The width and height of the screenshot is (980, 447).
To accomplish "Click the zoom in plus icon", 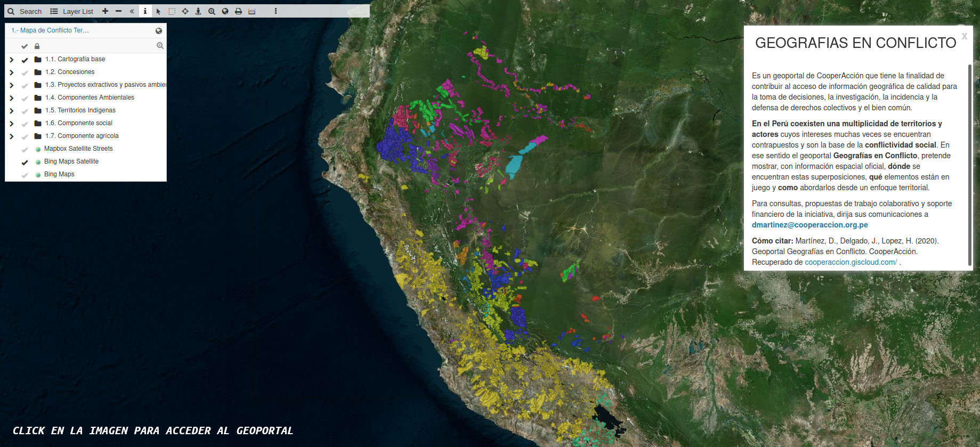I will (105, 11).
